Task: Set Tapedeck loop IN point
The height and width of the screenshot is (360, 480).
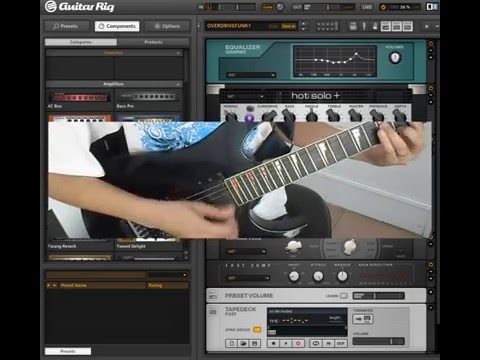Action: coord(328,343)
